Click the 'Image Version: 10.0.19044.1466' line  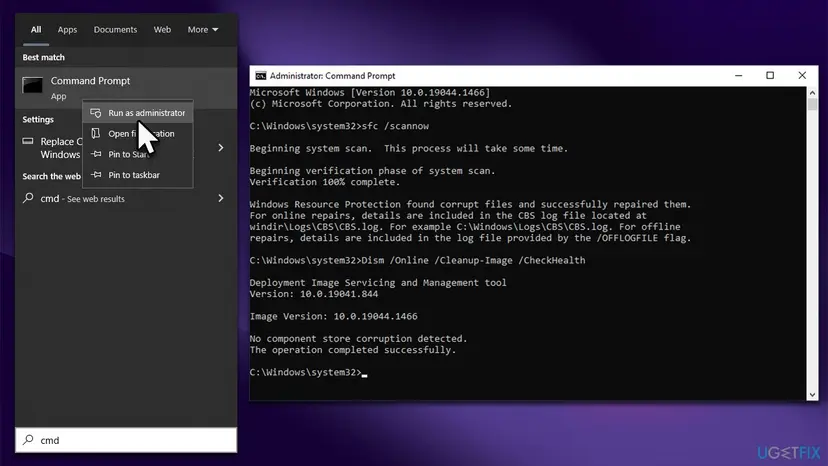[333, 316]
